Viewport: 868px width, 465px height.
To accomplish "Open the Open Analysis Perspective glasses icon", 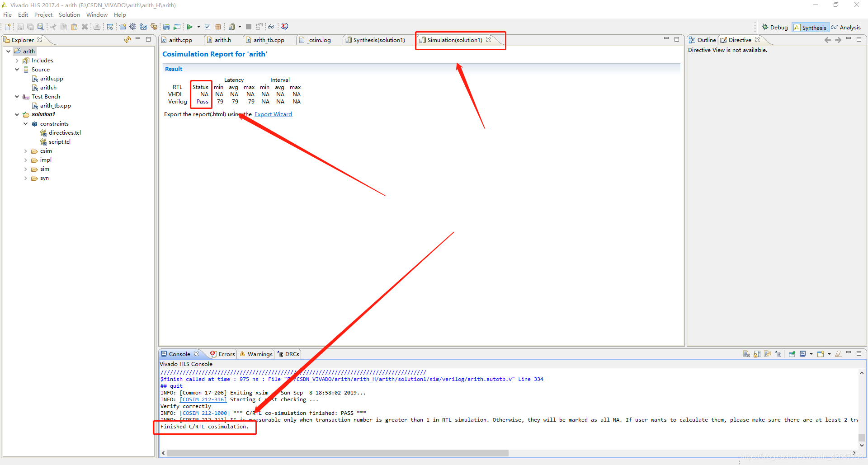I will pos(271,27).
